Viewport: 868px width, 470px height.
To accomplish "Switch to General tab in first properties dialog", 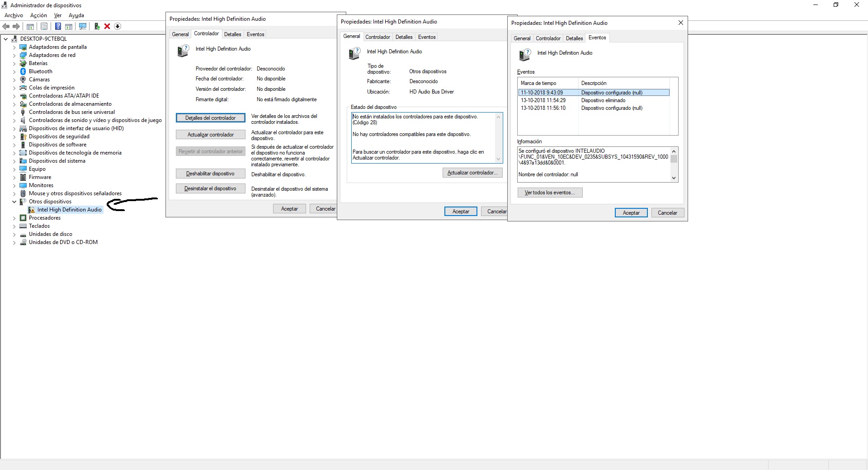I will coord(180,34).
